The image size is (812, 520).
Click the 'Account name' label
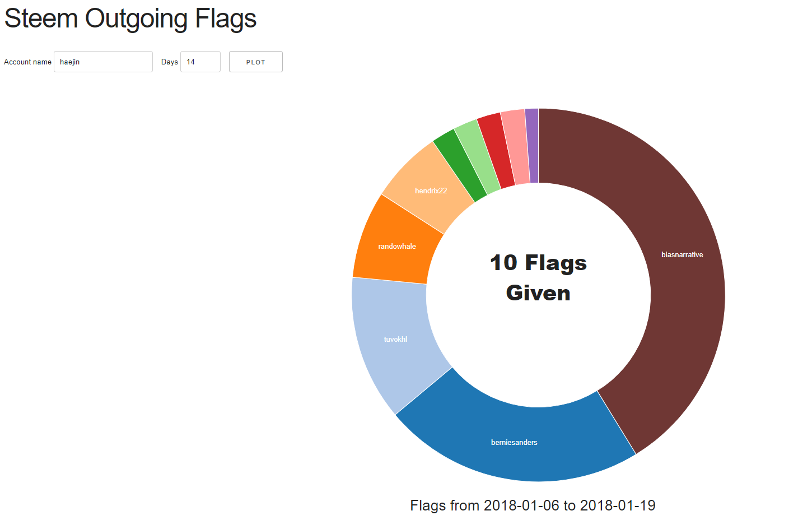click(x=27, y=62)
